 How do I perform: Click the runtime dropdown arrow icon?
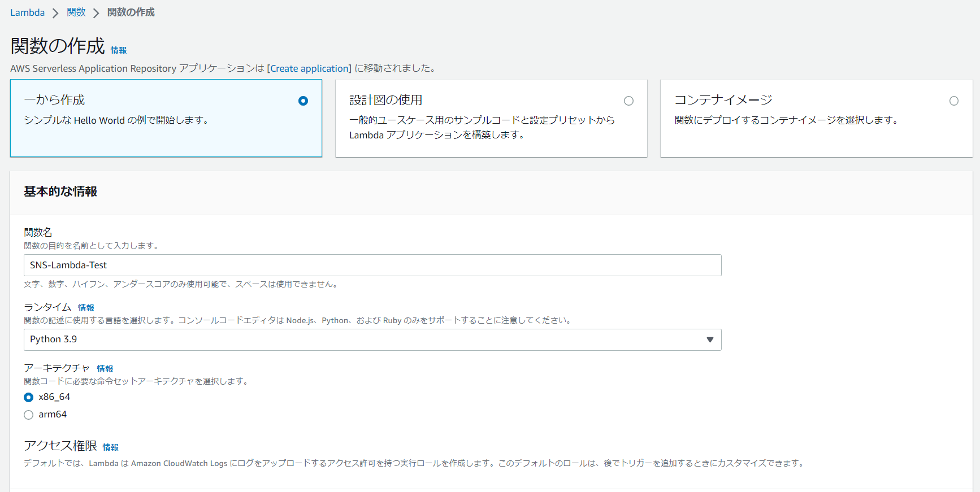[x=710, y=339]
